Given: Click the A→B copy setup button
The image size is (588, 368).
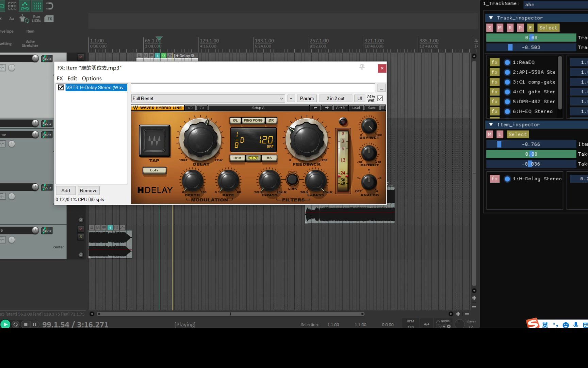Looking at the screenshot, I should pyautogui.click(x=340, y=108).
